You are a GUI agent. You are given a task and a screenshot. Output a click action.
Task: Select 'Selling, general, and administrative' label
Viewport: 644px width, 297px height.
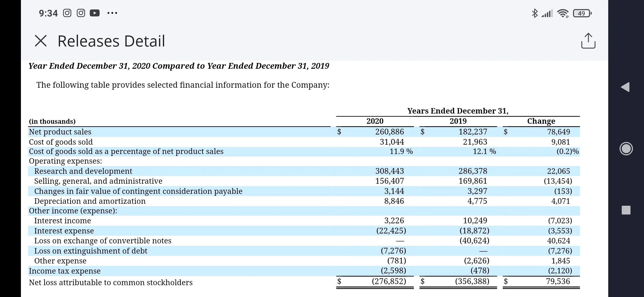[98, 181]
